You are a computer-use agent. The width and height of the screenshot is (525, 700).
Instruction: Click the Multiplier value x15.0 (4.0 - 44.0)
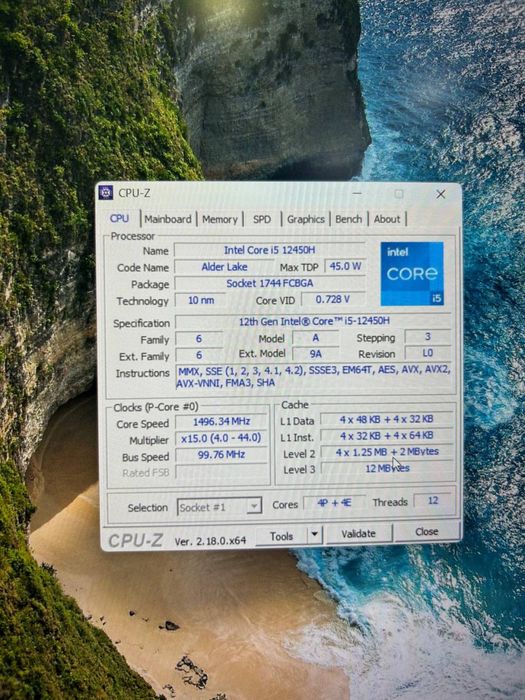click(x=221, y=438)
